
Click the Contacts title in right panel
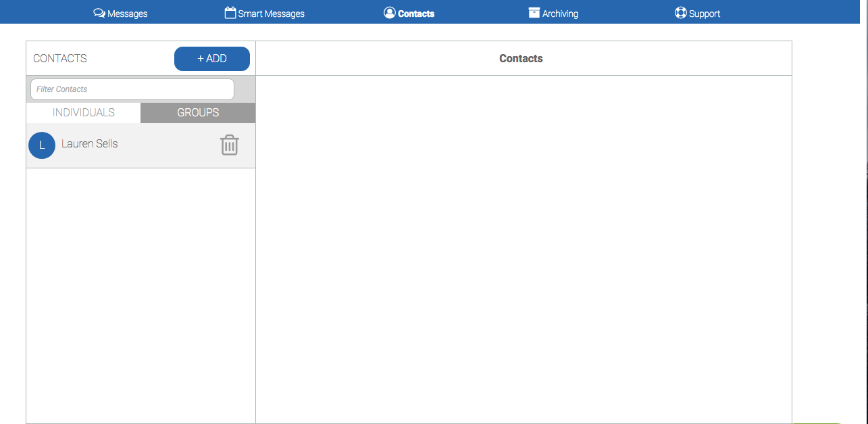click(521, 58)
